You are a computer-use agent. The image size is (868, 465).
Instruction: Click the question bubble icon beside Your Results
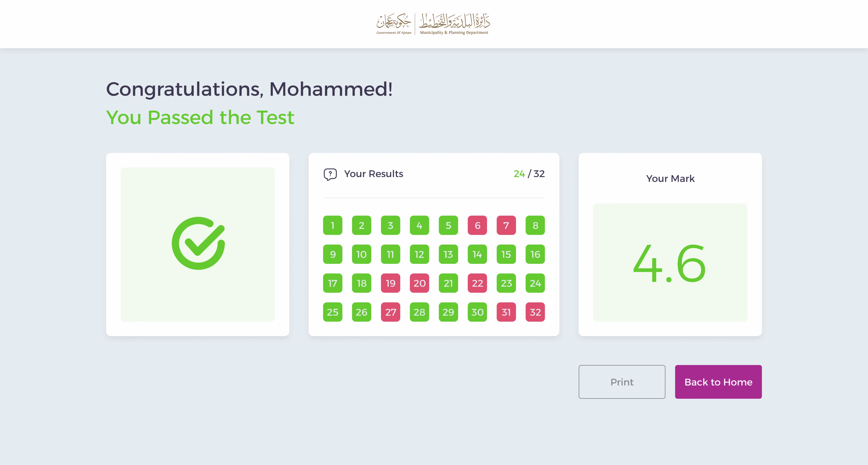330,174
